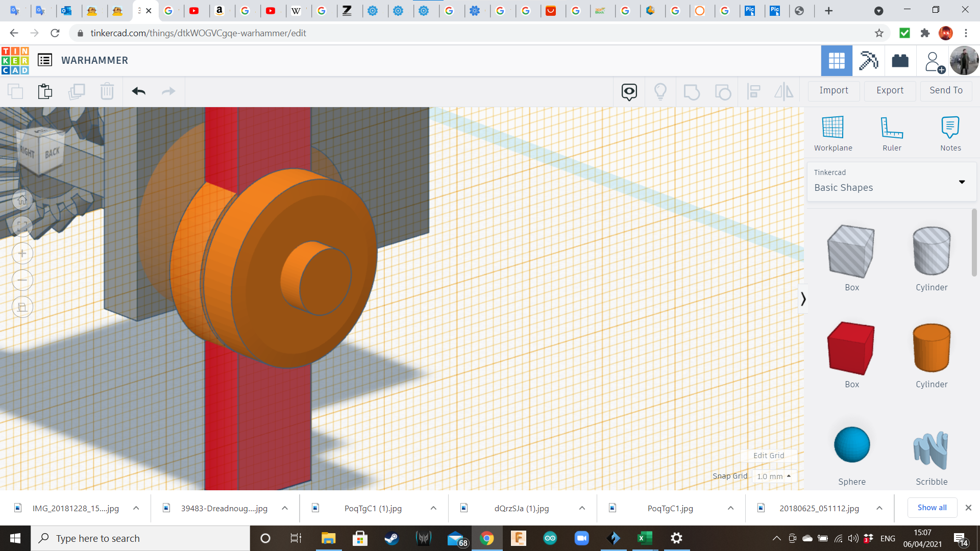Open the Send To menu
980x551 pixels.
tap(946, 90)
